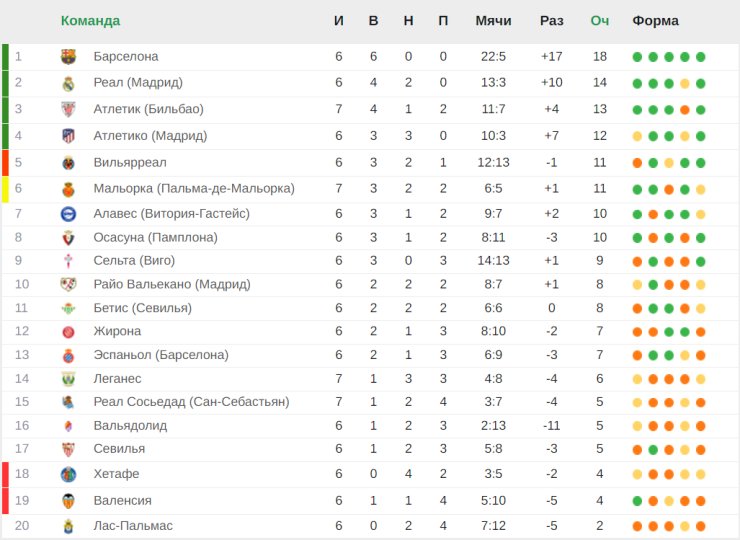Click the Реал (Мадрид) crest icon
Viewport: 740px width, 540px height.
coord(68,83)
